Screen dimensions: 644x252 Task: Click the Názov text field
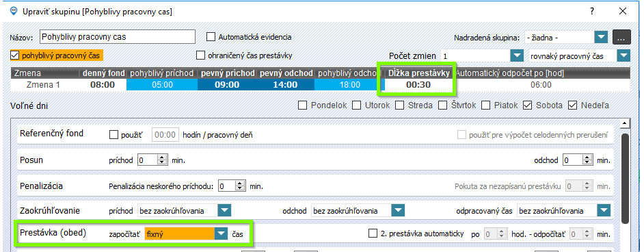click(118, 36)
